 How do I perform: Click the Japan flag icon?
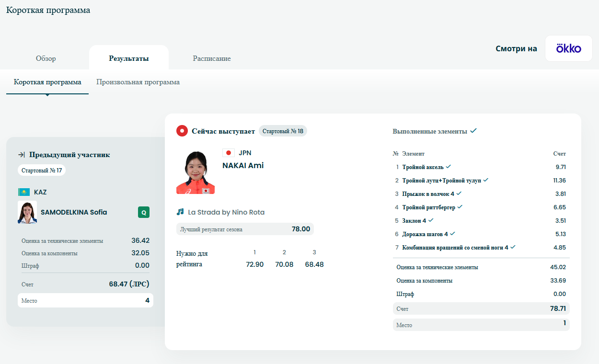pos(229,153)
